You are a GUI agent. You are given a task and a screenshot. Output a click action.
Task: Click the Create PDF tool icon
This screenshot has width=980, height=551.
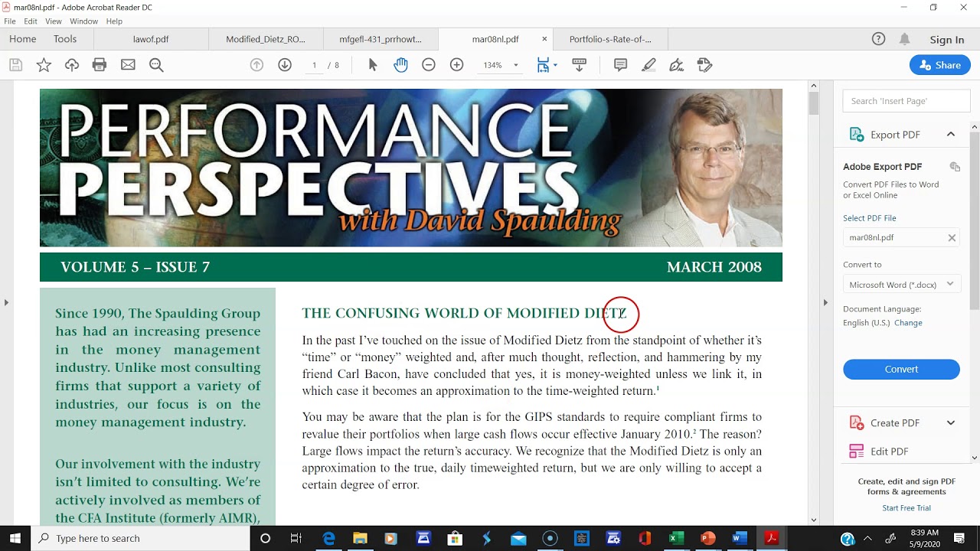857,422
